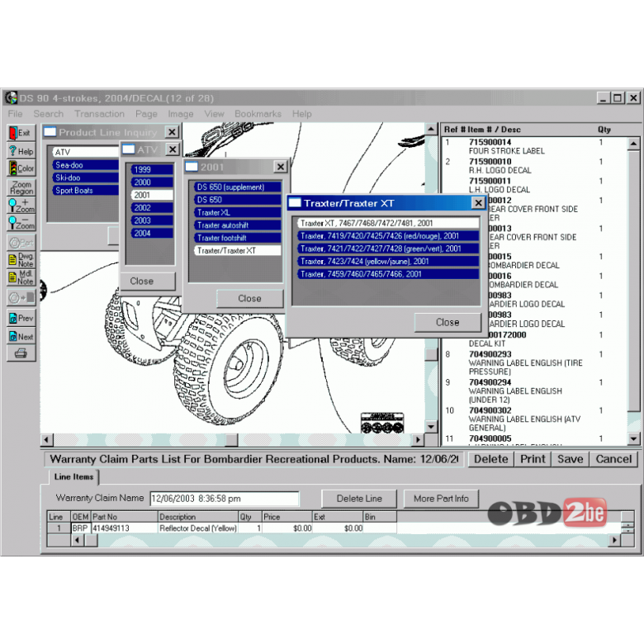Click the greyed transfer icon below Mdl. Note
This screenshot has height=644, width=644.
21,297
